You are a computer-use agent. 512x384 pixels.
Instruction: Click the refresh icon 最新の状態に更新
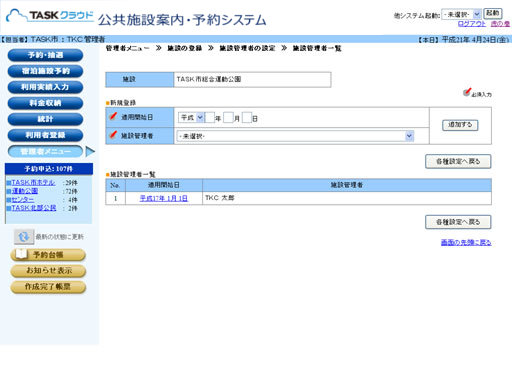click(24, 237)
